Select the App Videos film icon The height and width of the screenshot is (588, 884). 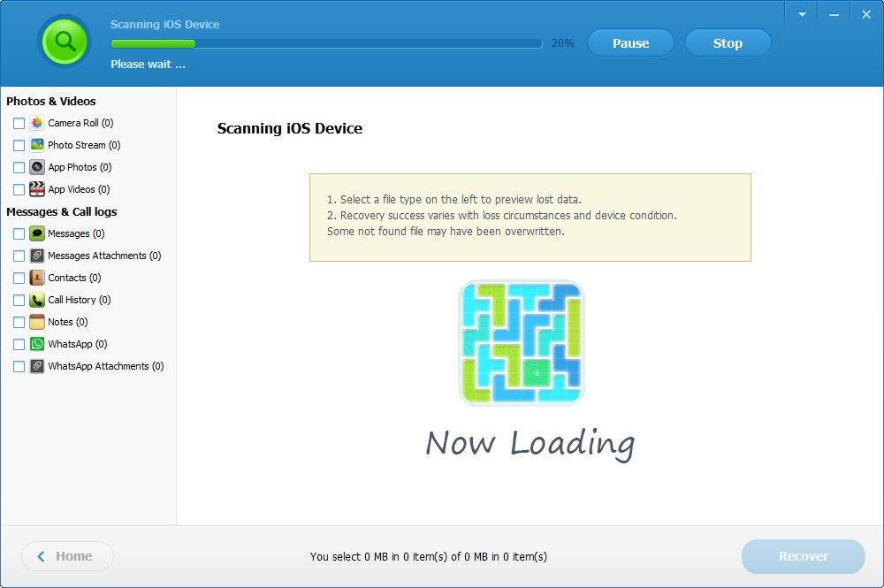pos(35,189)
